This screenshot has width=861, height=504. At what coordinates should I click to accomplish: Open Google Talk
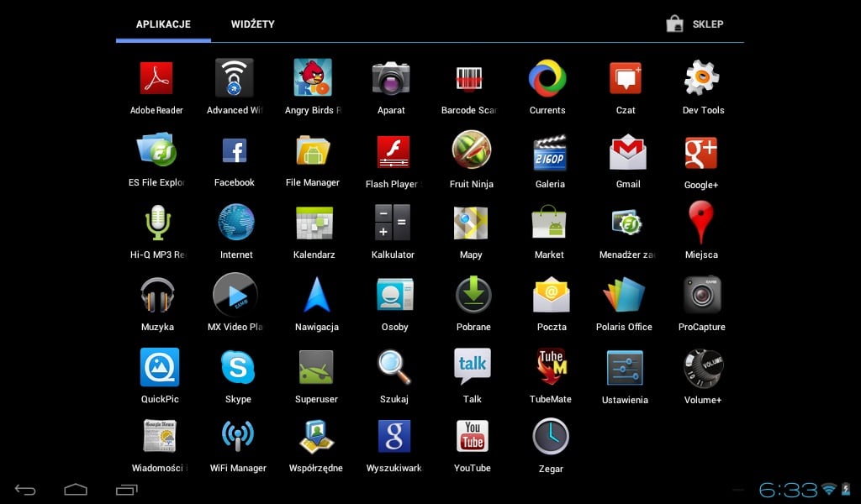point(473,366)
